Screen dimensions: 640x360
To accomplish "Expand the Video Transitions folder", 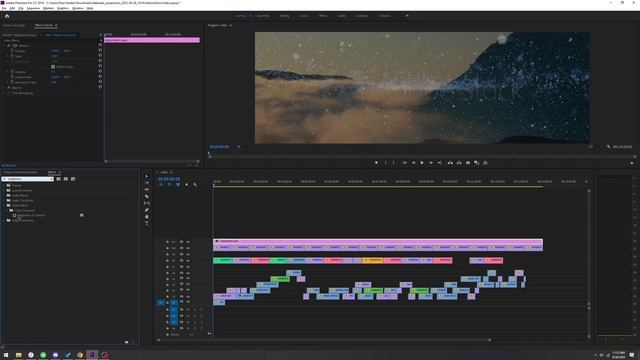I will pyautogui.click(x=4, y=220).
